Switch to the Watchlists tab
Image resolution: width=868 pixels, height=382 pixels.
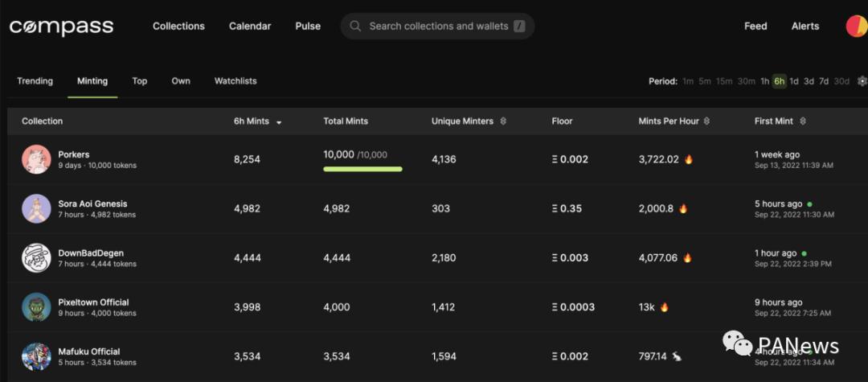tap(235, 81)
